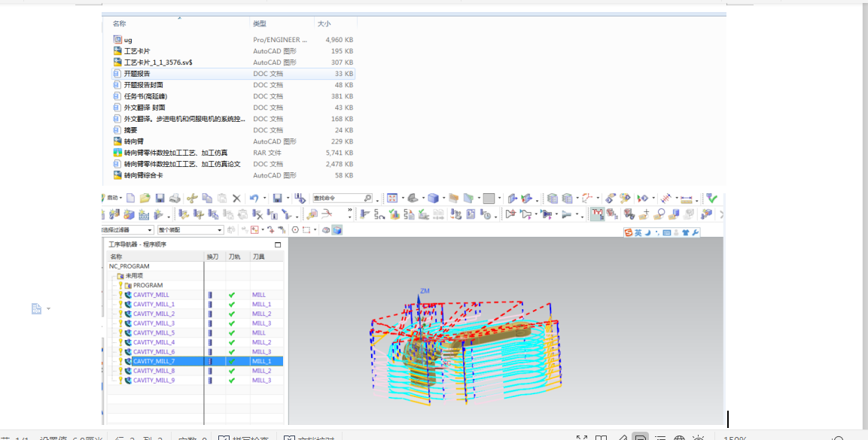This screenshot has height=440, width=868.
Task: Toggle tool path checkmark for CAVITY_MILL_1
Action: click(232, 305)
